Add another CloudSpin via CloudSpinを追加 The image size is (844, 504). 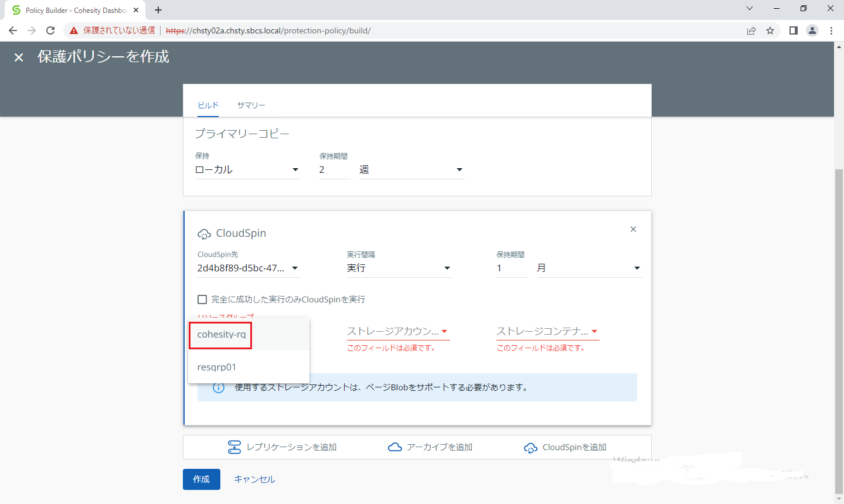pos(574,447)
